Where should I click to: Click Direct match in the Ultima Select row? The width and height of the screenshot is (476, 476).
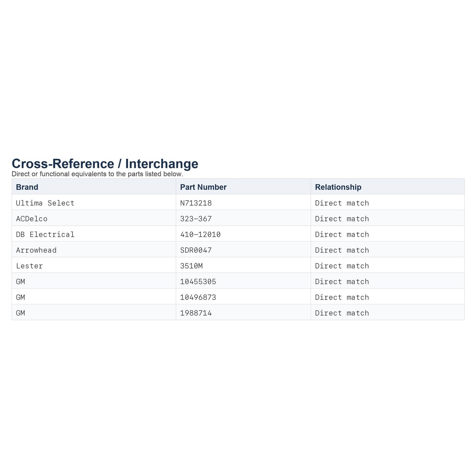[x=342, y=203]
